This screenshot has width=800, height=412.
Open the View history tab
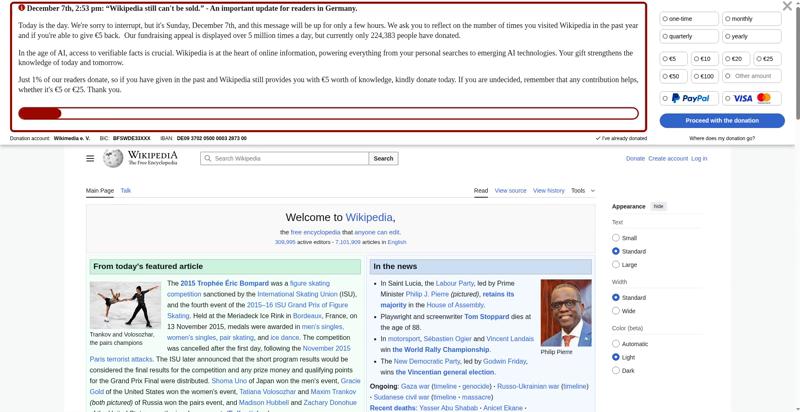point(548,190)
